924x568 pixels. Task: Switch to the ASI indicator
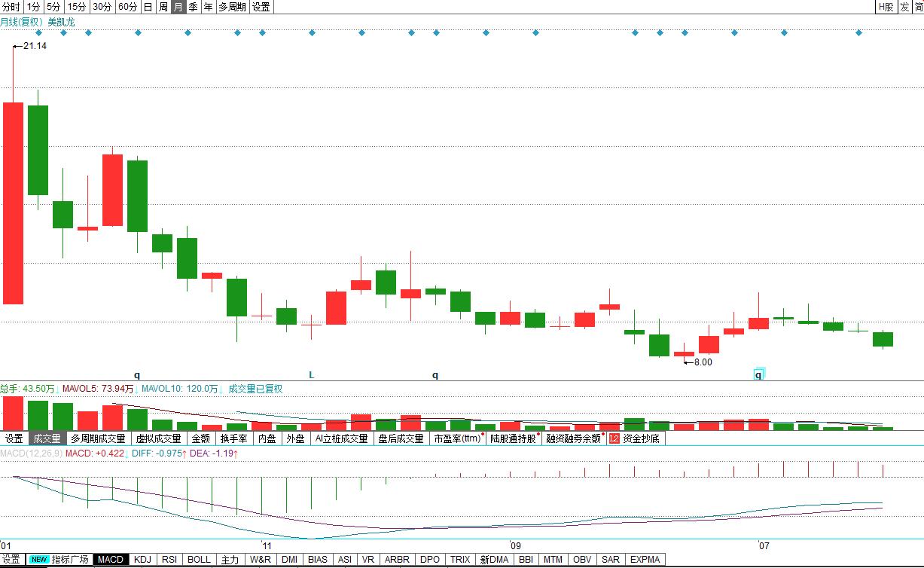345,560
